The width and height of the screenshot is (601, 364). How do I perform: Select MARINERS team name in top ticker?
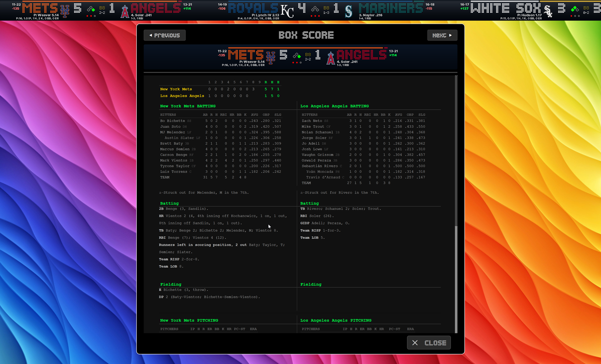pos(391,8)
